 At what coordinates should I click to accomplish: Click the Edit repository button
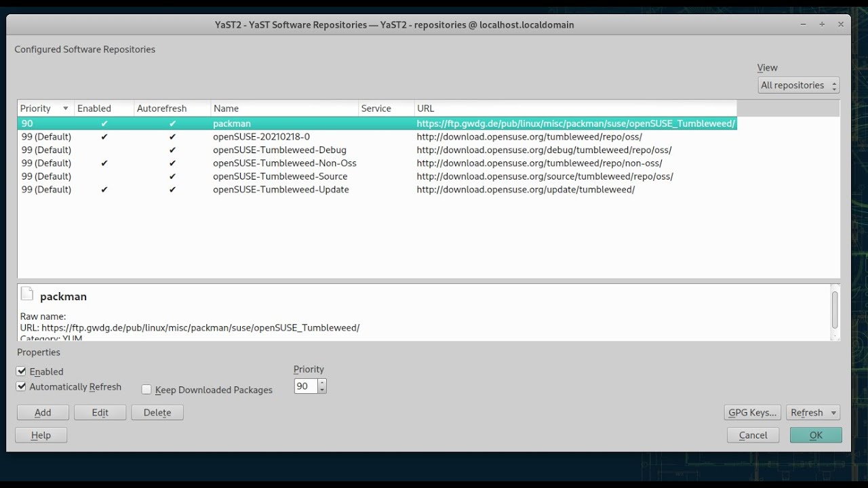point(100,413)
